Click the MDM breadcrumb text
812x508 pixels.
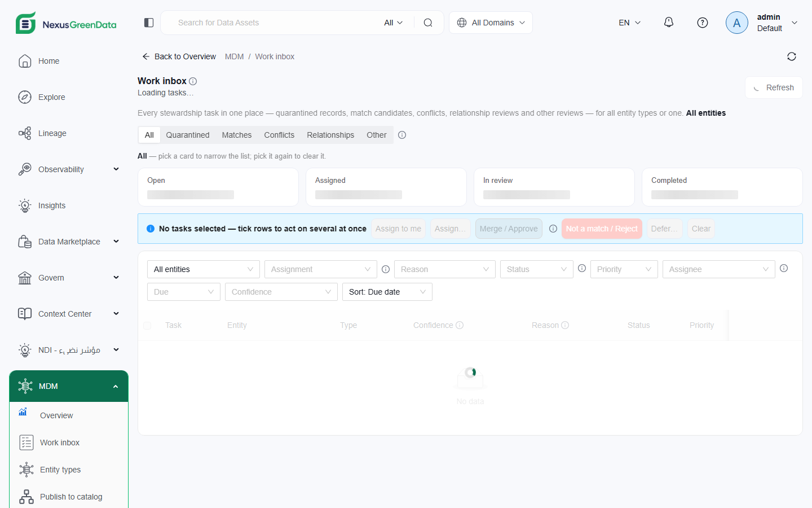(x=235, y=56)
